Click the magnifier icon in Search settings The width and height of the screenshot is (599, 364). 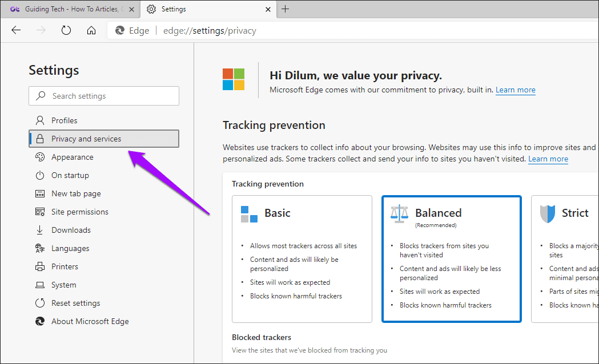coord(41,96)
